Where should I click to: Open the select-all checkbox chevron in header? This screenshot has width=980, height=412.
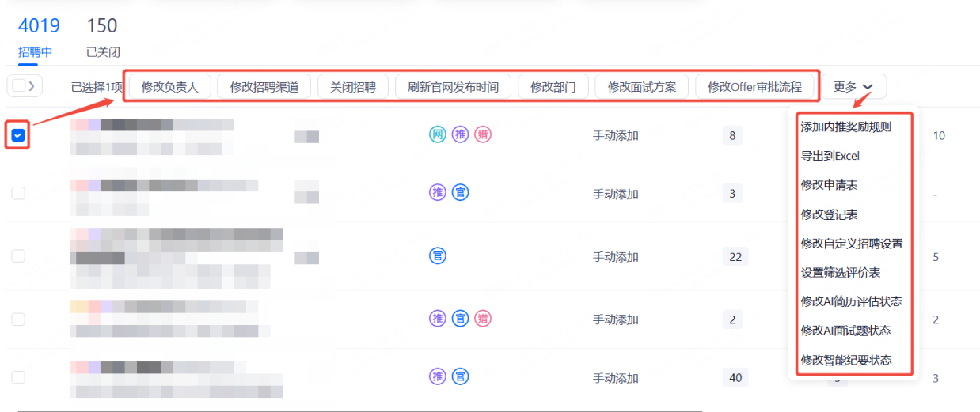(31, 86)
